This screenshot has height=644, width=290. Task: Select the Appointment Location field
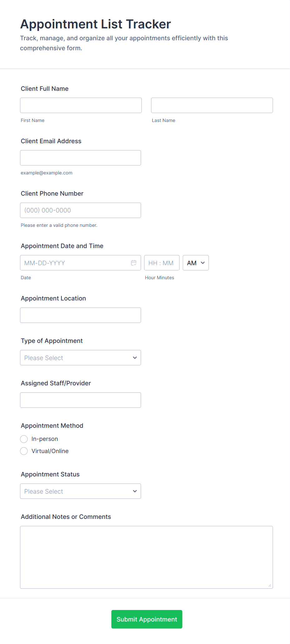point(80,315)
